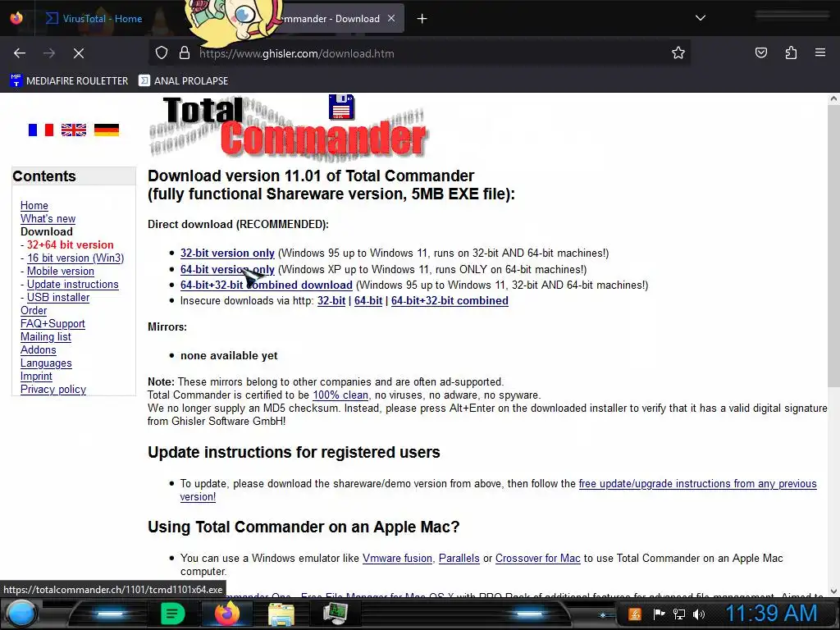Viewport: 840px width, 630px height.
Task: Open the 32+64 bit version link
Action: tap(71, 244)
